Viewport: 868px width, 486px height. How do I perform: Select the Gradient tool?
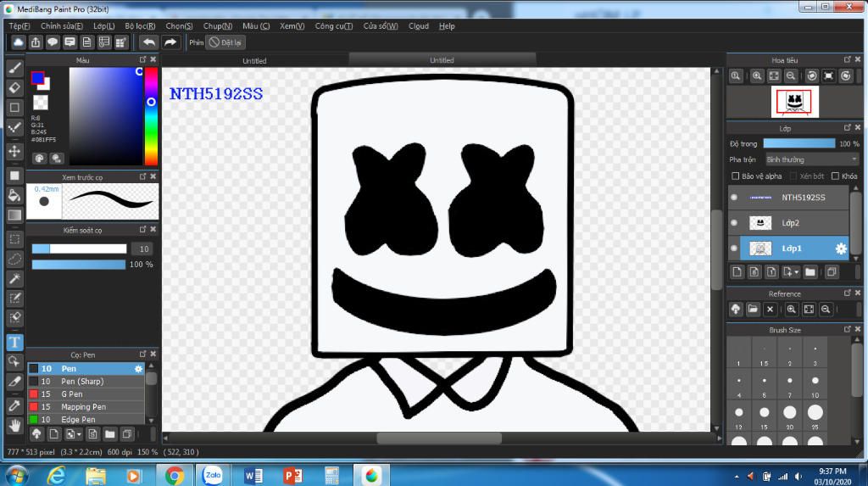[x=15, y=215]
